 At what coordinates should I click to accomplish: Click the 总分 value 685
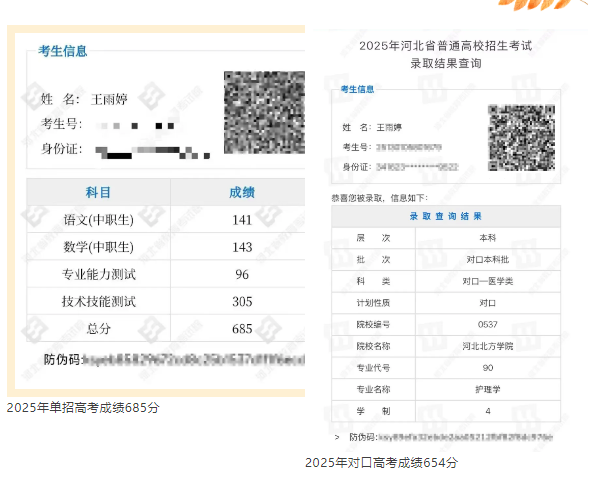click(241, 328)
